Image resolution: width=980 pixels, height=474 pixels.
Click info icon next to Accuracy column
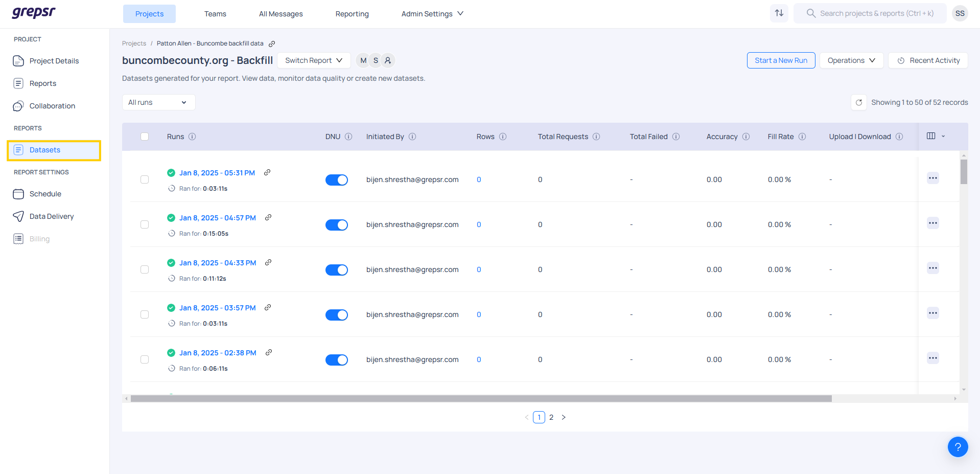(746, 137)
